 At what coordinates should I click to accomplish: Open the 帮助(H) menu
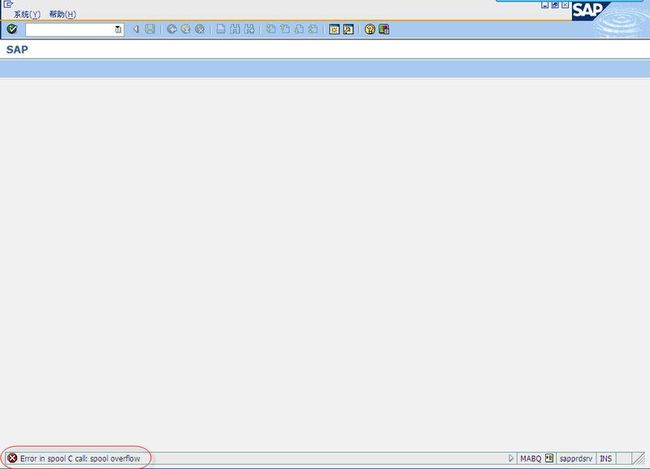[63, 14]
